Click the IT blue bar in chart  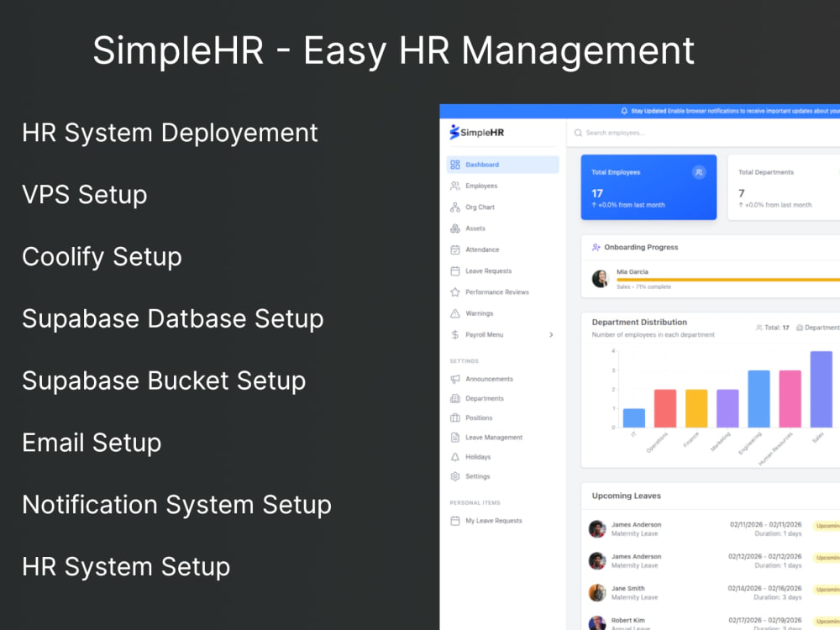point(633,417)
